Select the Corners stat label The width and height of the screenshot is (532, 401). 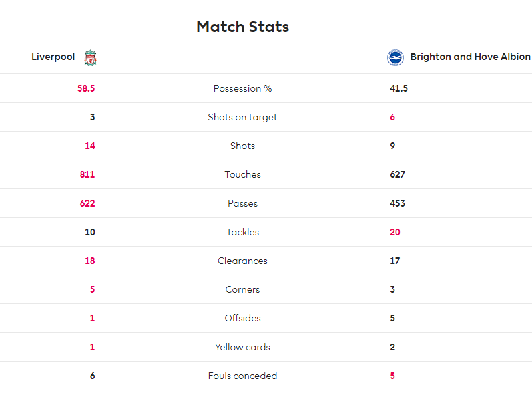(242, 289)
